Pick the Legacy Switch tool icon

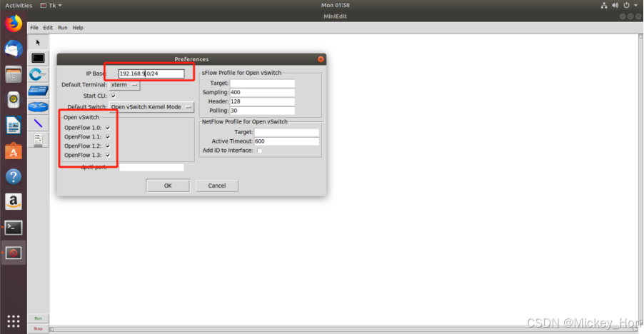[x=38, y=90]
